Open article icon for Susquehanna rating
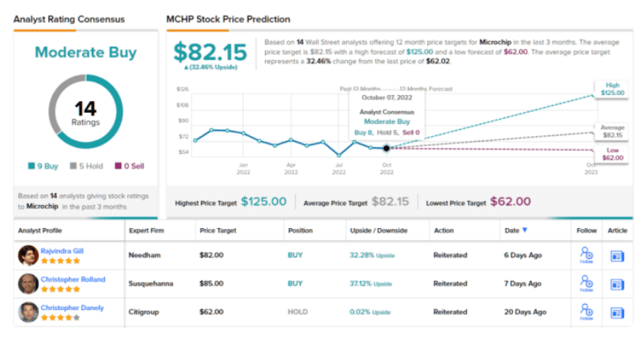This screenshot has width=644, height=340. click(617, 283)
